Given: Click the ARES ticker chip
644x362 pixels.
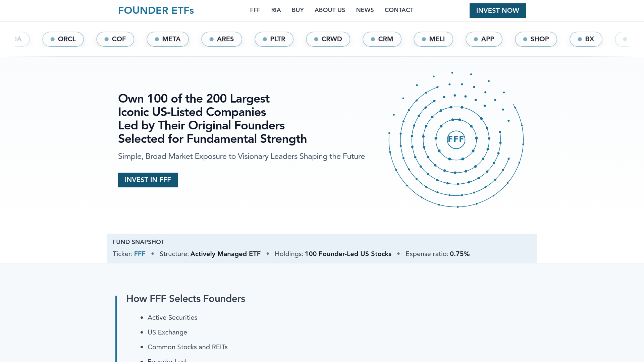Looking at the screenshot, I should [221, 39].
